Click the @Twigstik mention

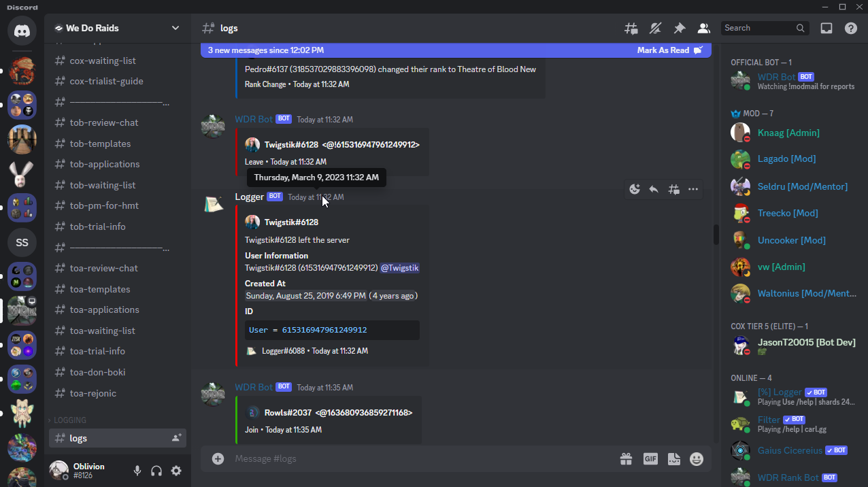[400, 268]
